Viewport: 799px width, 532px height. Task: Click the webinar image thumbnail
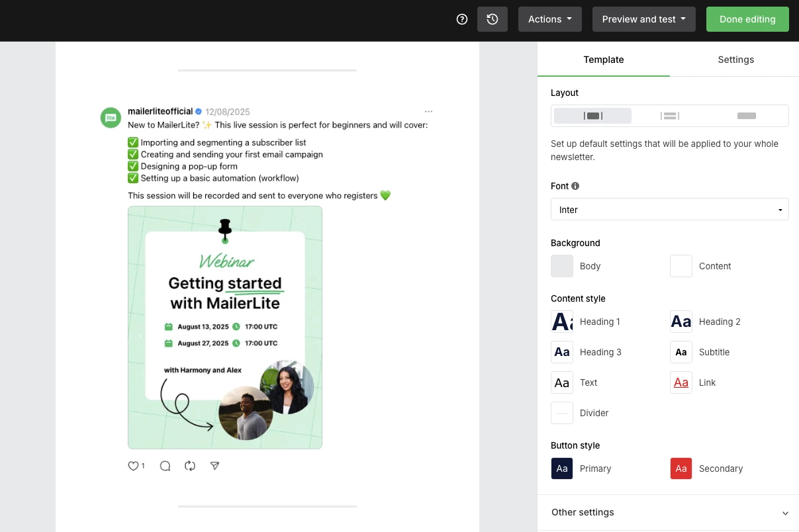[225, 328]
